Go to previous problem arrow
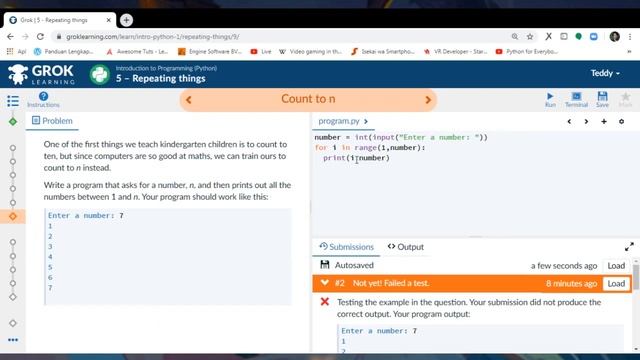640x360 pixels. pos(189,100)
